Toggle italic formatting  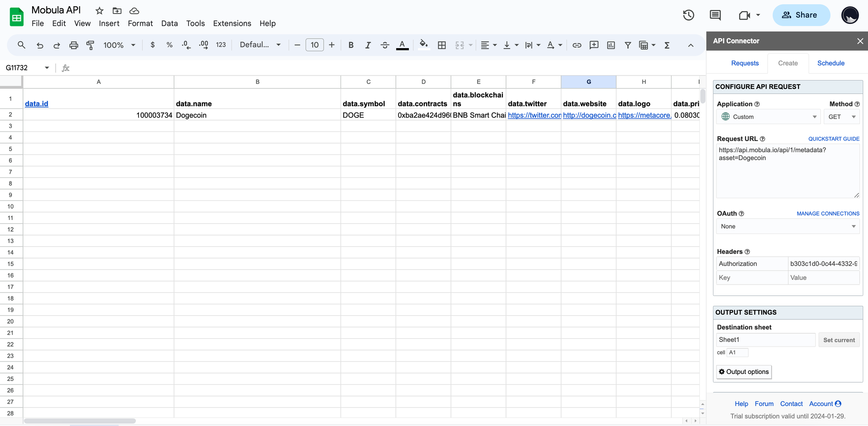click(x=368, y=45)
